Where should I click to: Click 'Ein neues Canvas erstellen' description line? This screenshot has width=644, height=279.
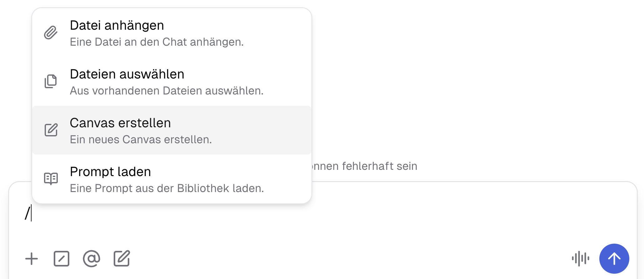tap(141, 139)
